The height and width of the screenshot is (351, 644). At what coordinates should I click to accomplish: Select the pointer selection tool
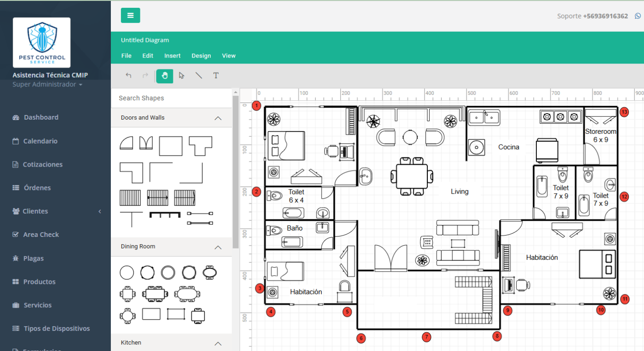point(181,75)
